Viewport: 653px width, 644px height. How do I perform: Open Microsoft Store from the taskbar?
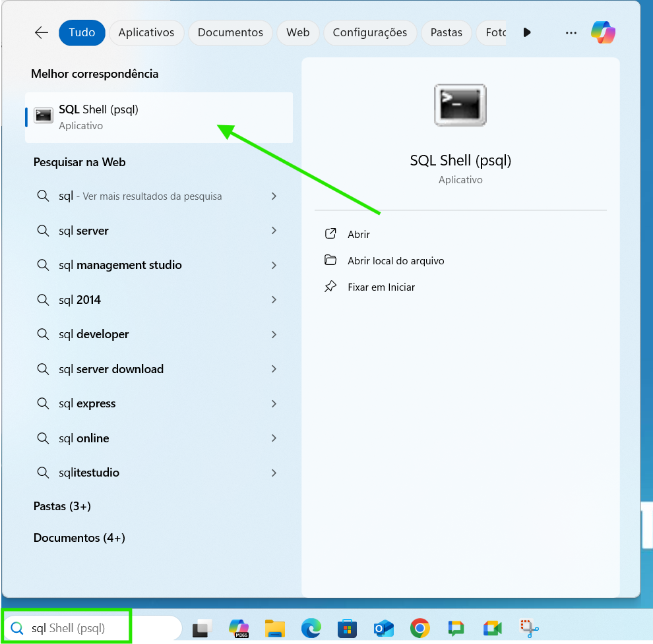tap(348, 628)
